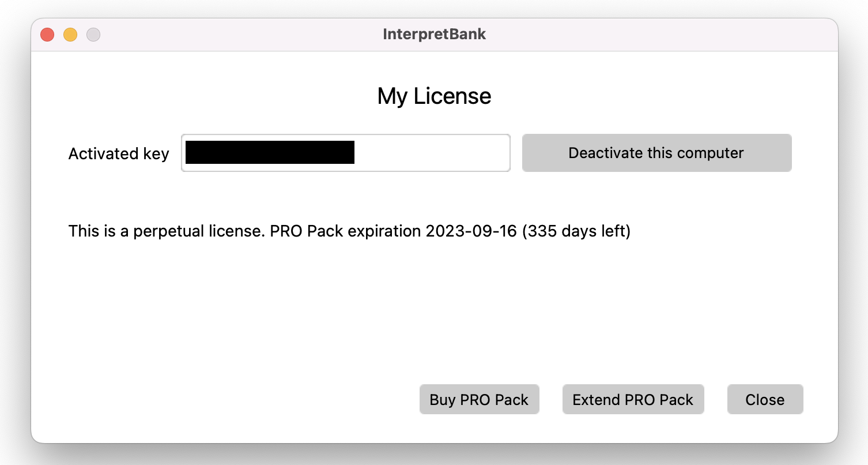Viewport: 868px width, 465px height.
Task: Focus the Activated key text field
Action: 432,153
